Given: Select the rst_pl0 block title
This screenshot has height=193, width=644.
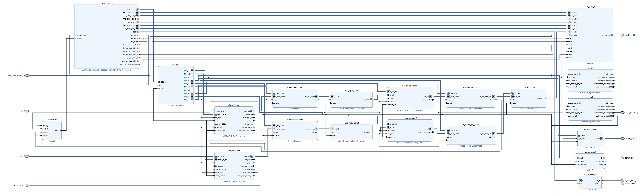Looking at the screenshot, I should [x=590, y=97].
